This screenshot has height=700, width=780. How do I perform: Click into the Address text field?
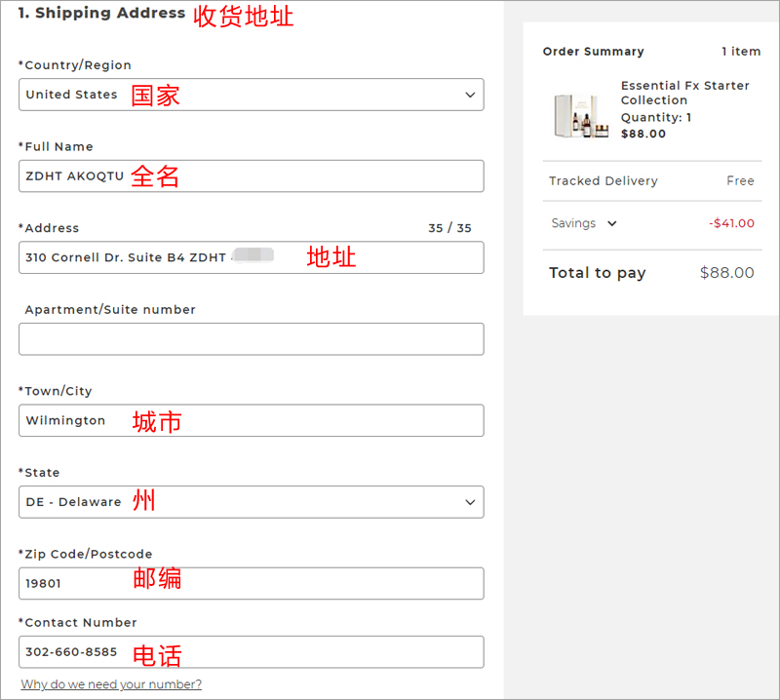click(251, 257)
